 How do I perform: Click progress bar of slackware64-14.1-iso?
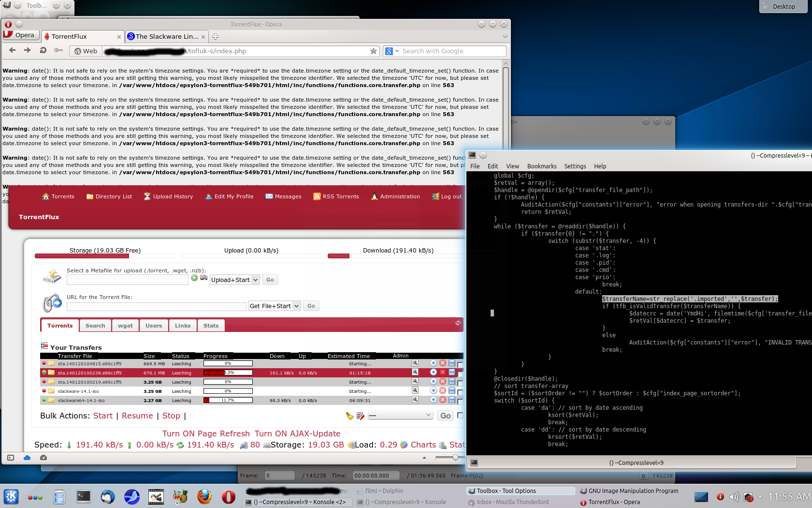coord(228,400)
